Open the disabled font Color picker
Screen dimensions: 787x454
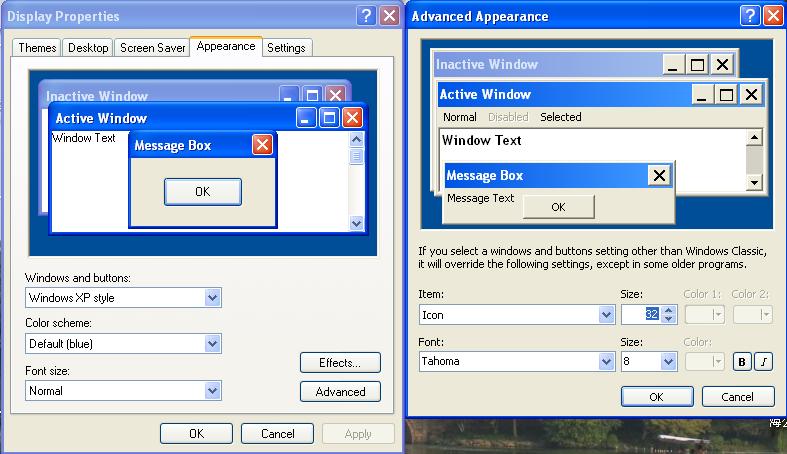point(705,361)
